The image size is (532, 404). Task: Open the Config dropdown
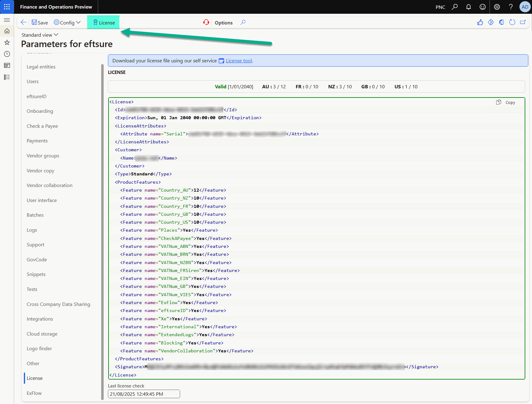(x=67, y=23)
